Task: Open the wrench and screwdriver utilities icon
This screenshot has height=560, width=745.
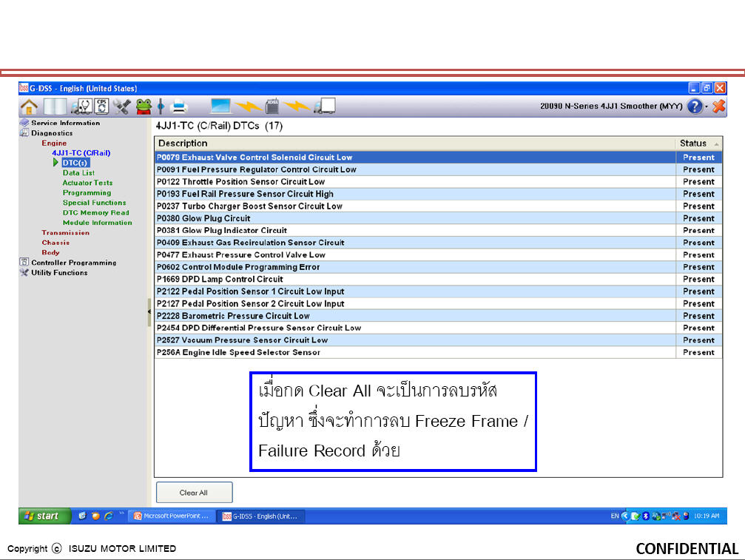Action: (121, 107)
